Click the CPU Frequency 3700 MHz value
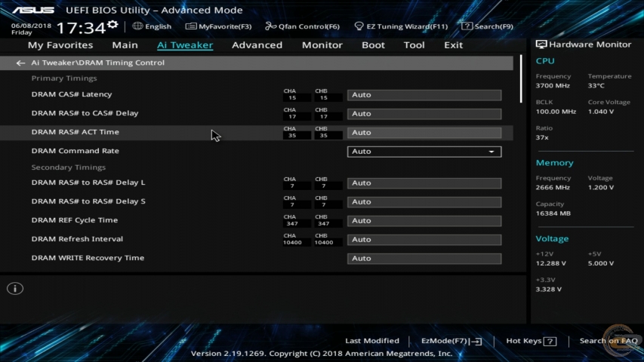This screenshot has height=362, width=644. (x=553, y=86)
